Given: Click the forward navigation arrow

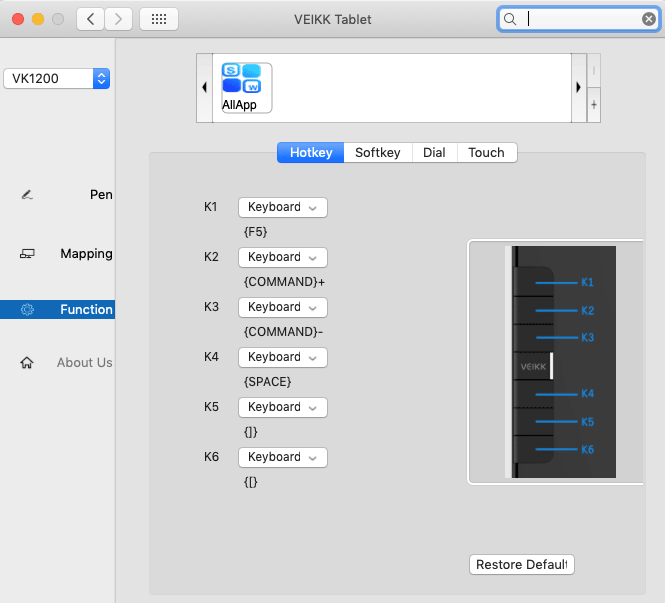Looking at the screenshot, I should pyautogui.click(x=118, y=19).
